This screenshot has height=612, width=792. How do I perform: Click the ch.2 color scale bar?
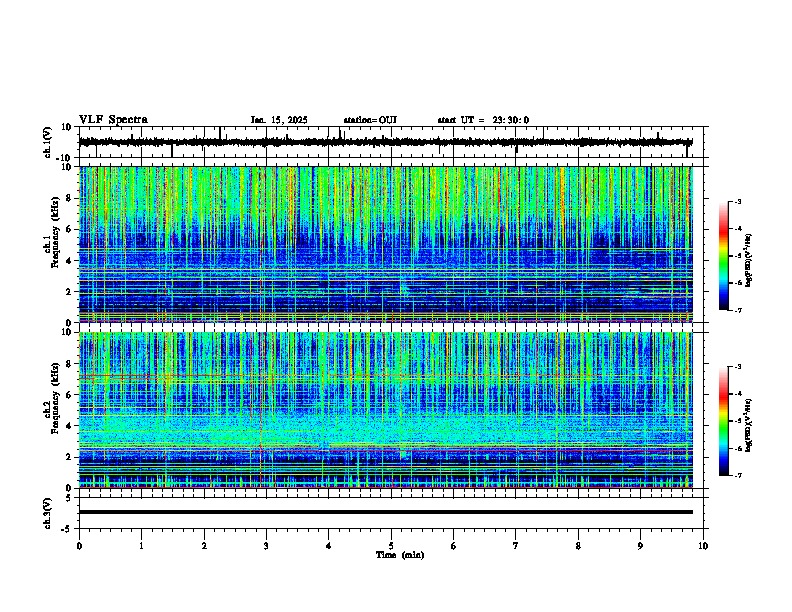pyautogui.click(x=724, y=421)
